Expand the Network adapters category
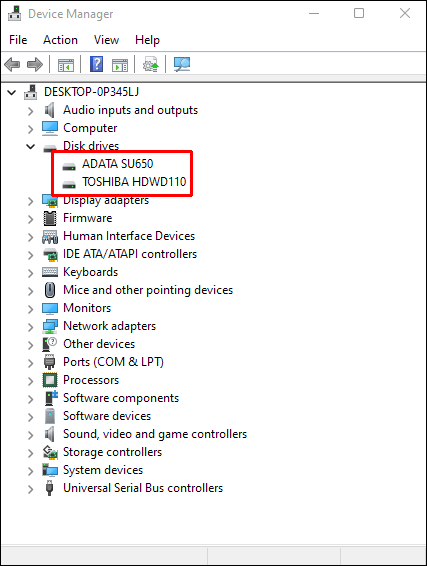Screen dimensions: 427x566 (x=31, y=327)
